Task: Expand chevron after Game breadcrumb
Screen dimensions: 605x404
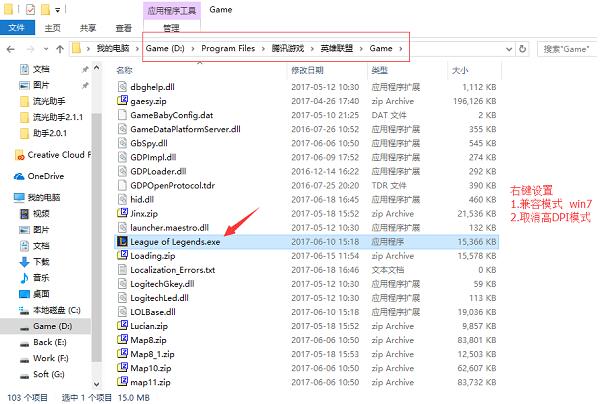Action: point(401,49)
